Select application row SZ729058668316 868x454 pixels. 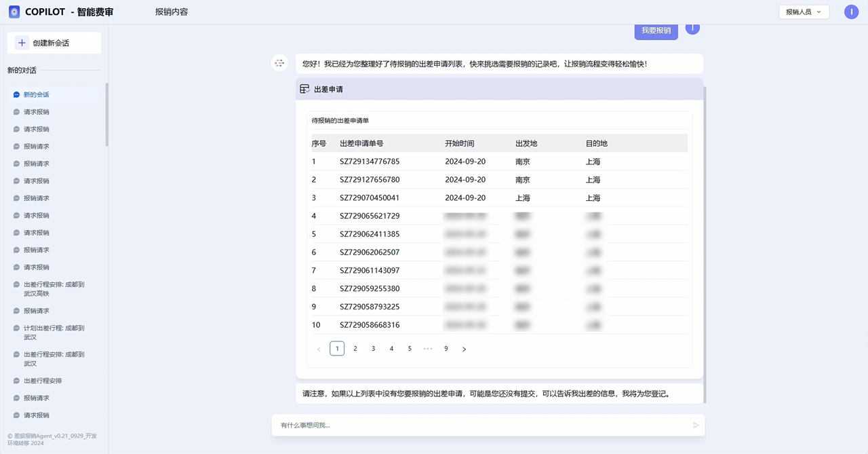pyautogui.click(x=499, y=325)
